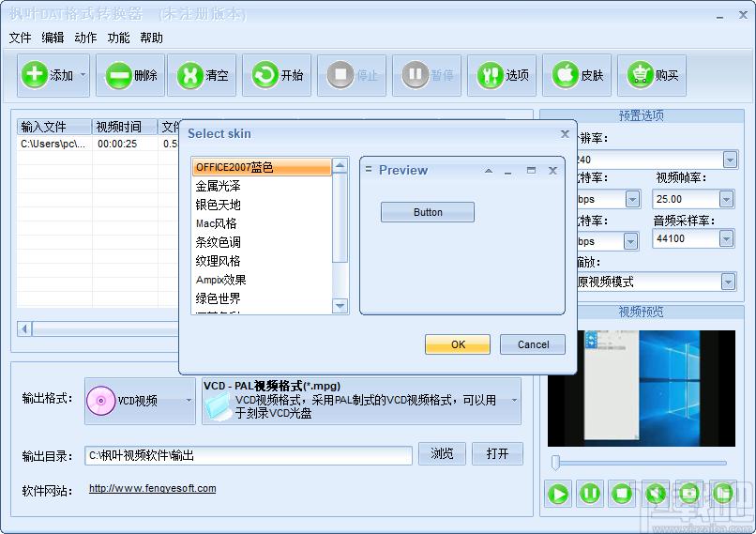Click the 清空 (clear) toolbar button
The width and height of the screenshot is (756, 534).
(202, 75)
